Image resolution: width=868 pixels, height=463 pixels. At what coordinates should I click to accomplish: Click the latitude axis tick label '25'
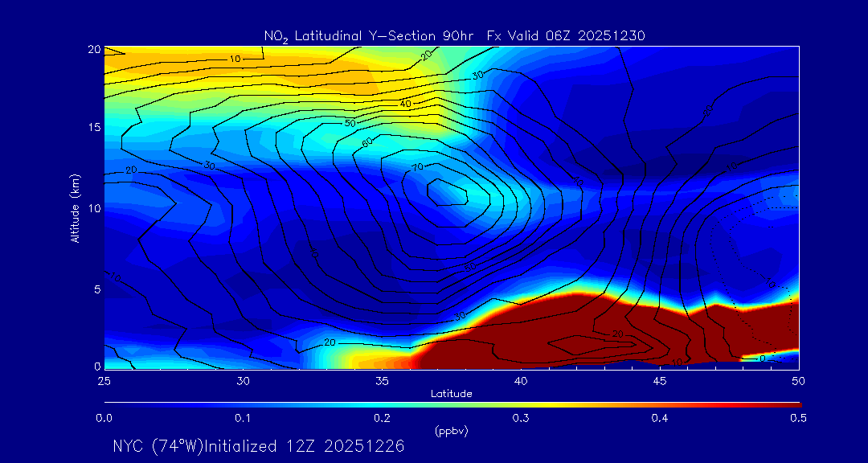click(104, 381)
